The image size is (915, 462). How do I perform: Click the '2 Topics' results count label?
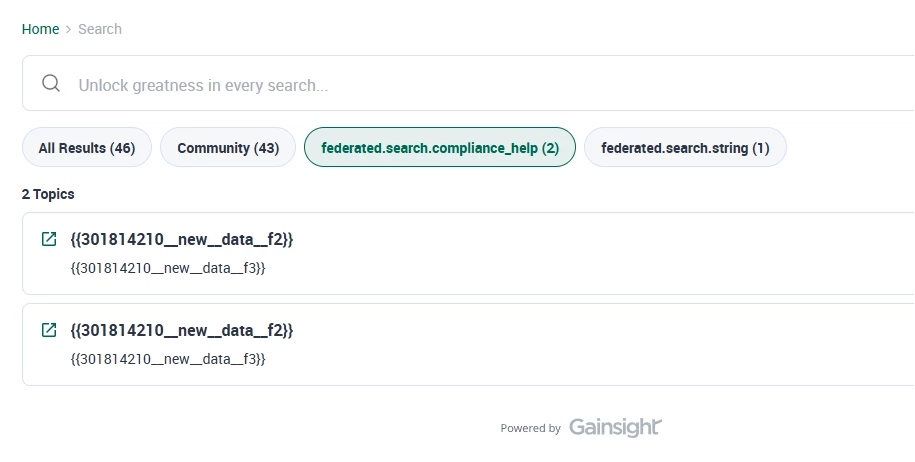48,194
